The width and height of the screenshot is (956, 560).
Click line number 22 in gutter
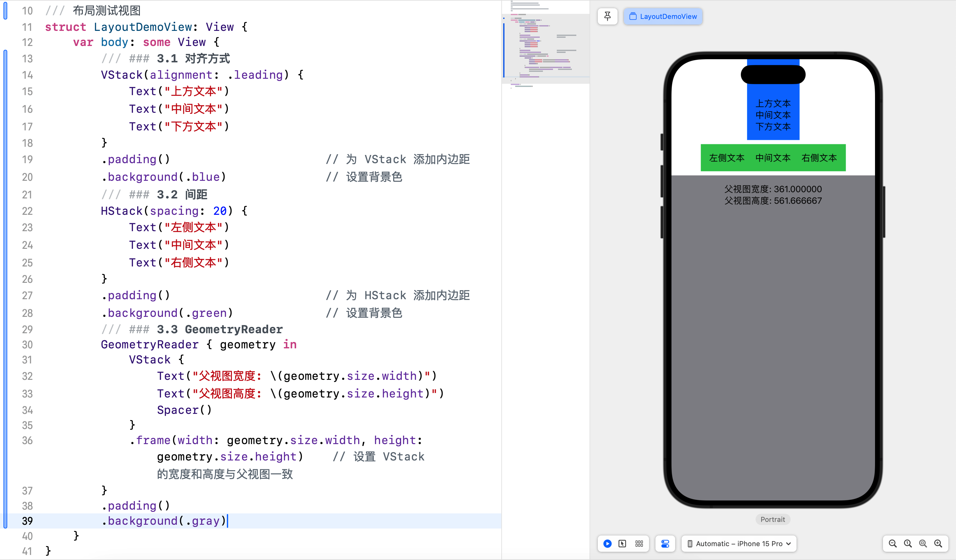[27, 211]
